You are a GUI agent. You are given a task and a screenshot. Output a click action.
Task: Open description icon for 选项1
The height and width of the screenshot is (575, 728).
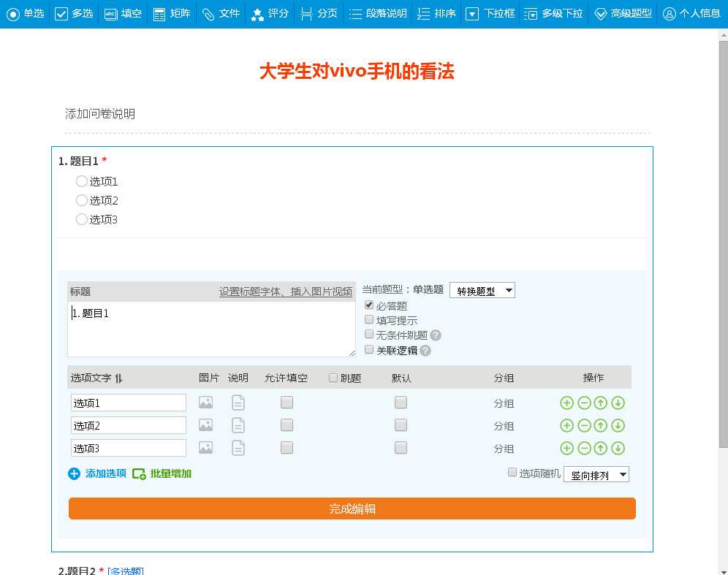(x=238, y=403)
